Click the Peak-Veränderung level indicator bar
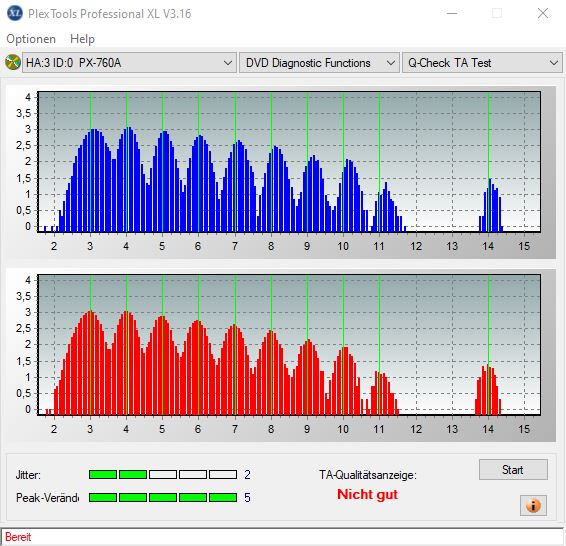The width and height of the screenshot is (566, 546). pyautogui.click(x=163, y=498)
